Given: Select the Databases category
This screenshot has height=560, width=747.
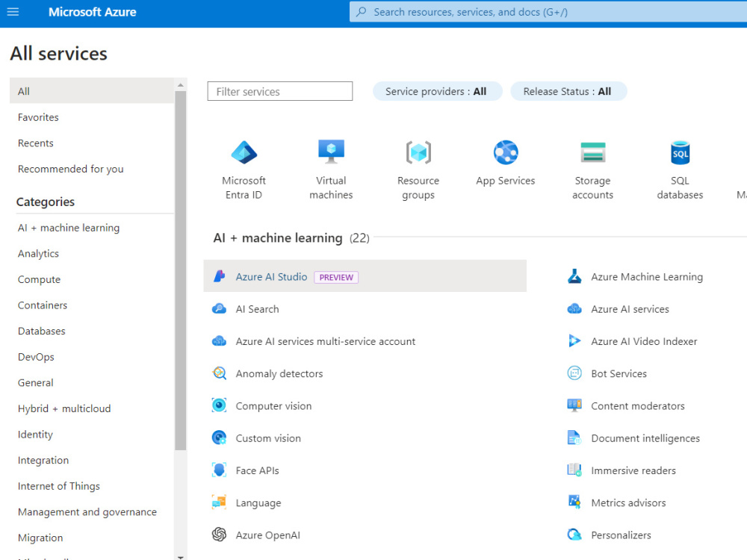Looking at the screenshot, I should click(x=41, y=331).
